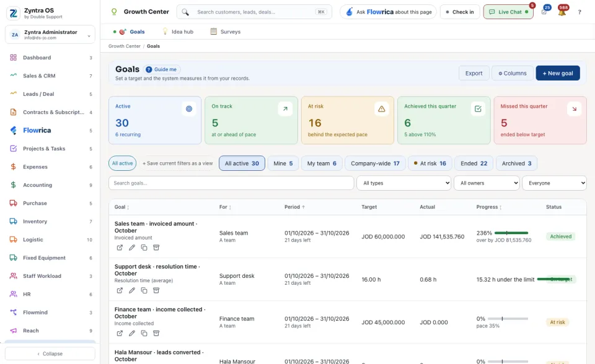Click the help question mark icon
595x364 pixels.
(580, 12)
